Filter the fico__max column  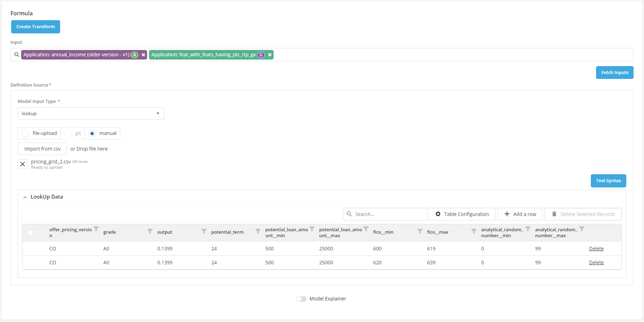pyautogui.click(x=474, y=231)
